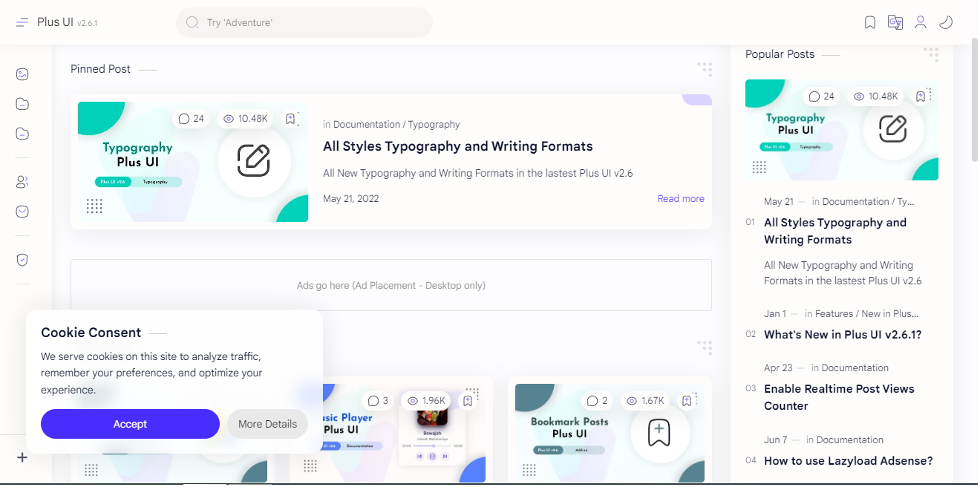
Task: Open the popular post All Styles Typography and Writing Formats
Action: pos(835,231)
